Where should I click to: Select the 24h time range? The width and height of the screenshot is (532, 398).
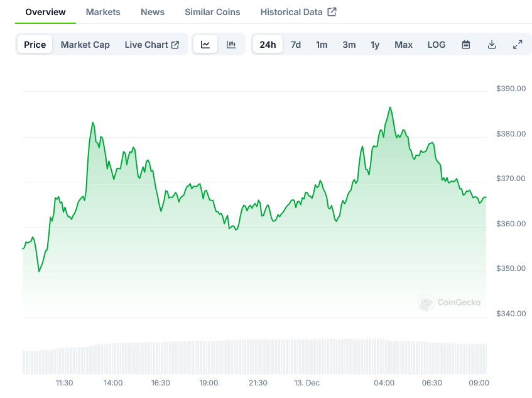tap(268, 45)
